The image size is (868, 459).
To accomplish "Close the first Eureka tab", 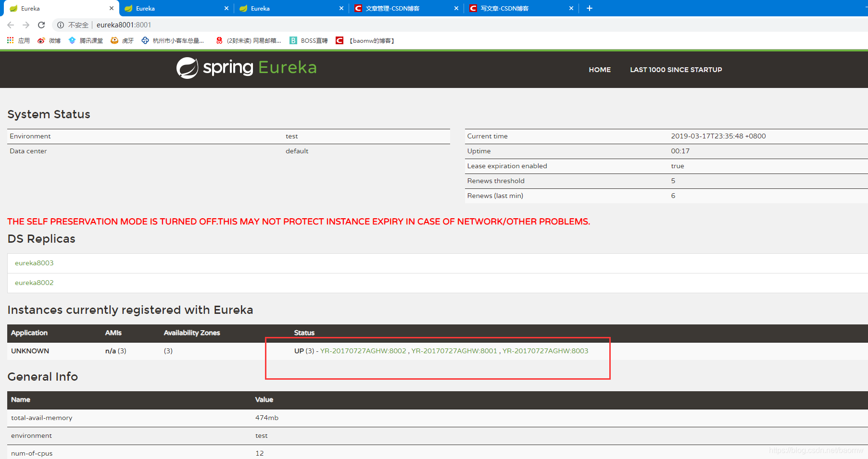I will click(x=112, y=8).
